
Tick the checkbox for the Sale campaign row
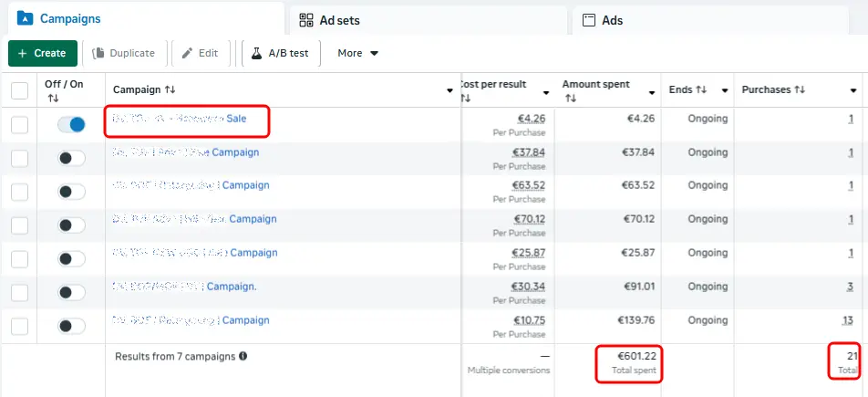[x=19, y=125]
